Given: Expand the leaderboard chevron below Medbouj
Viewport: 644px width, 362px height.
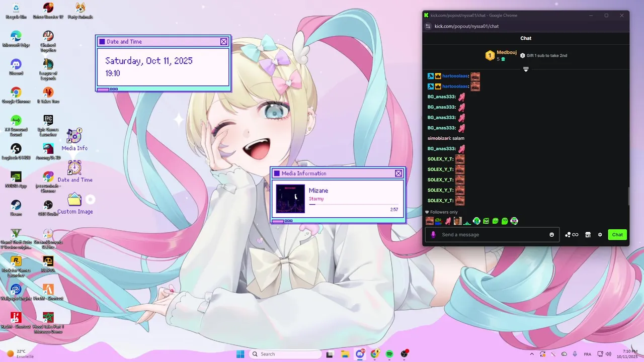Looking at the screenshot, I should click(526, 69).
